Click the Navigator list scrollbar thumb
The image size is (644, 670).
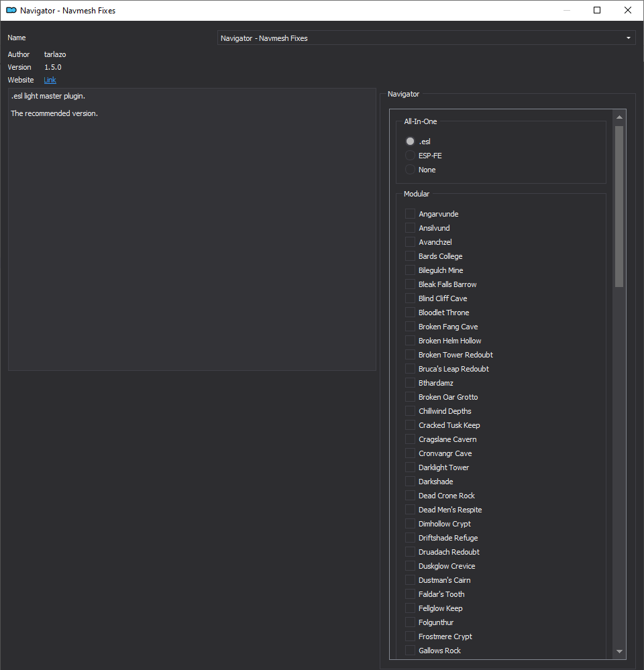click(x=619, y=207)
